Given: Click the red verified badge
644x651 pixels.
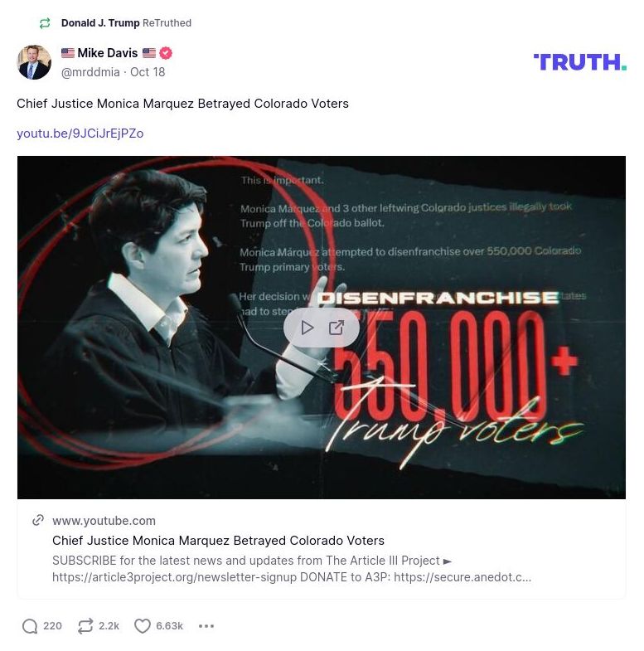Looking at the screenshot, I should pos(166,53).
